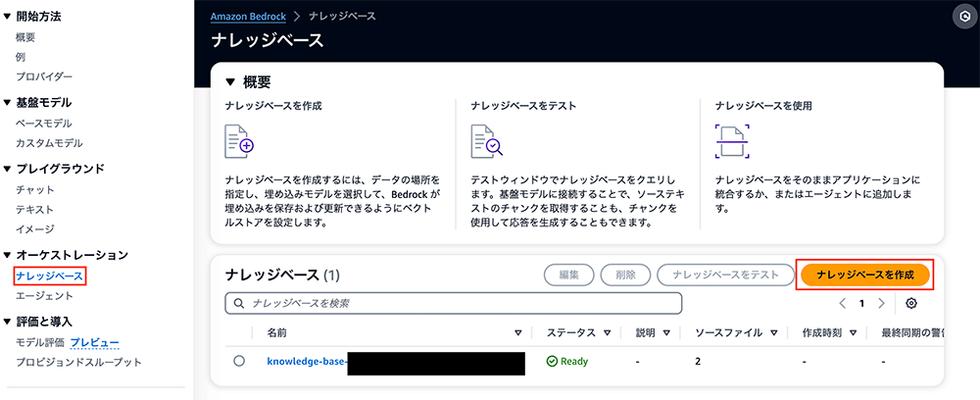980x400 pixels.
Task: Collapse the 評価と導入 sidebar section
Action: (x=8, y=322)
